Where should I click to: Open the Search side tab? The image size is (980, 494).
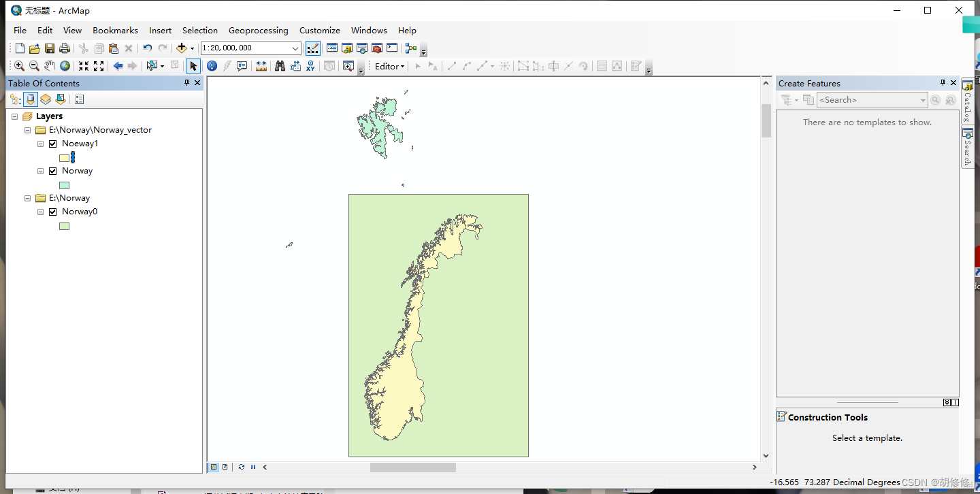click(x=967, y=147)
